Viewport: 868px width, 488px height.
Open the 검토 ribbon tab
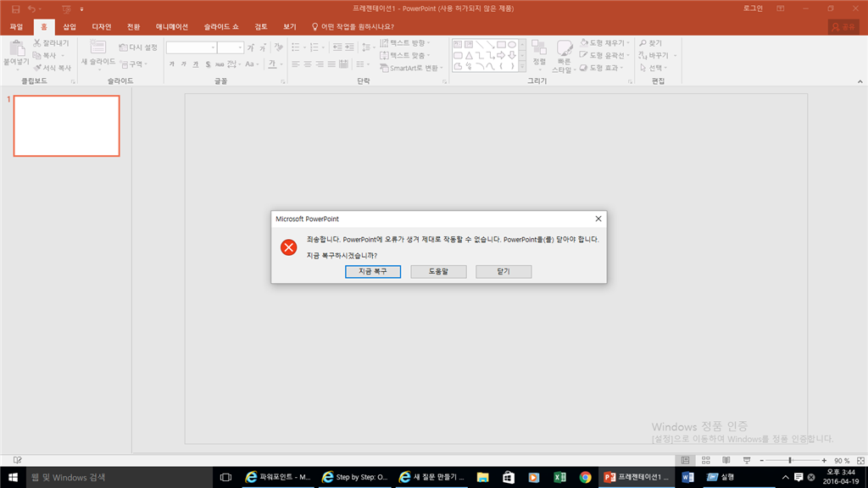point(261,26)
